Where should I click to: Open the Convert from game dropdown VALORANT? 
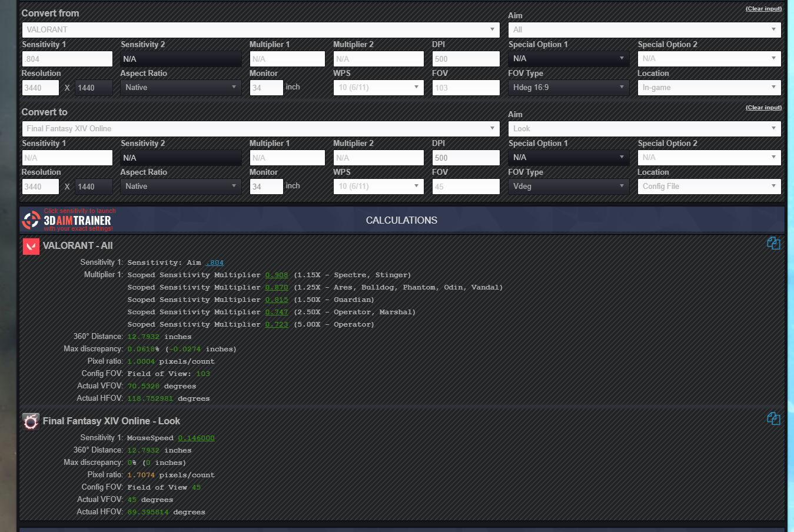261,29
